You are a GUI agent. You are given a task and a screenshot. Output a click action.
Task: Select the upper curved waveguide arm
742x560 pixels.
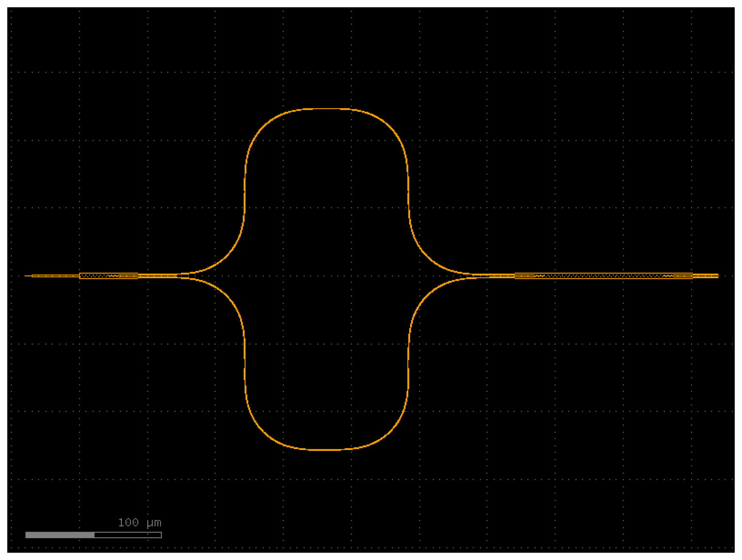pyautogui.click(x=326, y=109)
